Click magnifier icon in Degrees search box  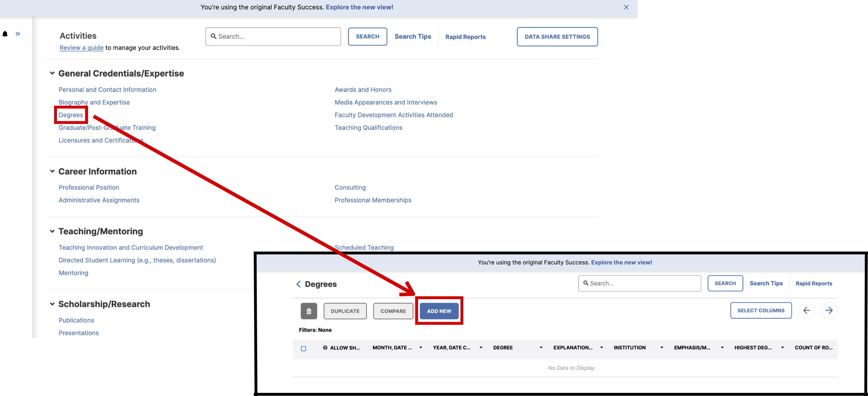[586, 283]
